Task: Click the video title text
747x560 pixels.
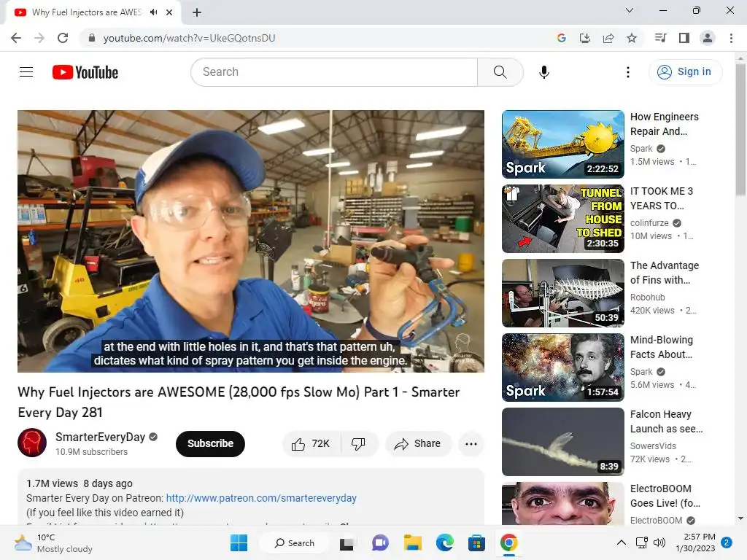Action: (239, 402)
